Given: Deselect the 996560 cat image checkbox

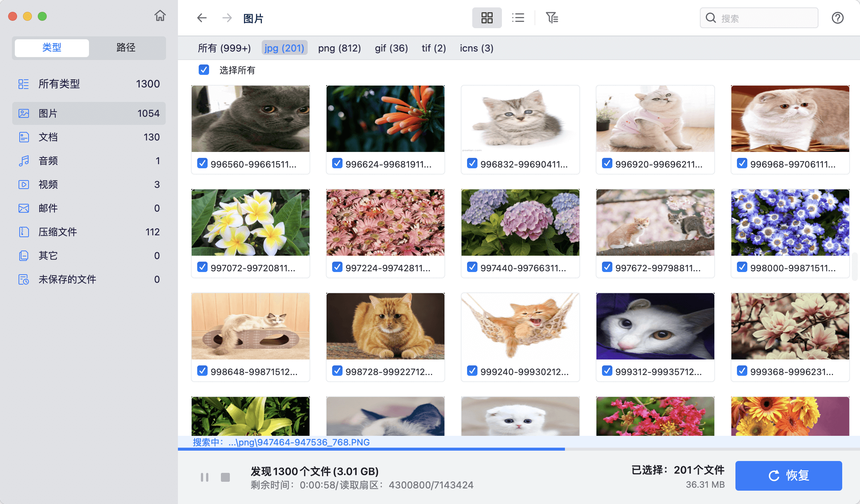Looking at the screenshot, I should pyautogui.click(x=202, y=163).
